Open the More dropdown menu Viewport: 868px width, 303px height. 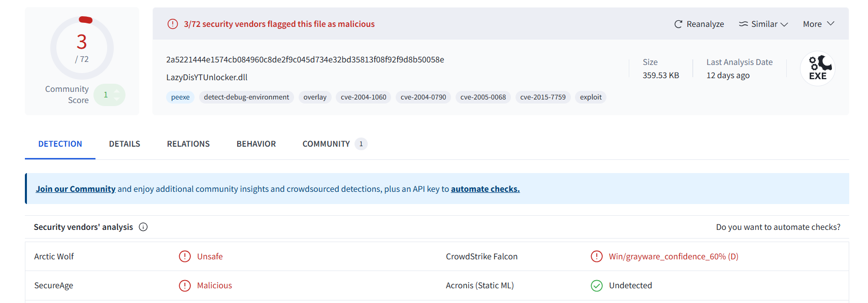coord(818,24)
